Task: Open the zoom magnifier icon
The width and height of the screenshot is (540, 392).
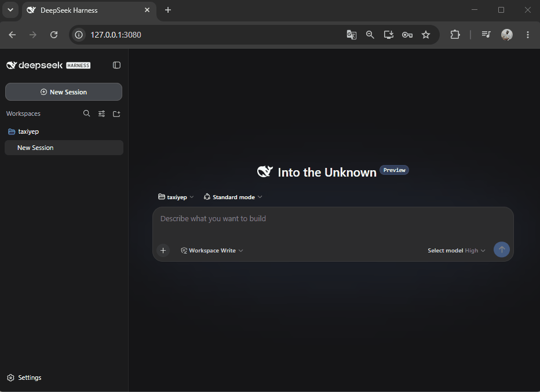Action: tap(370, 35)
